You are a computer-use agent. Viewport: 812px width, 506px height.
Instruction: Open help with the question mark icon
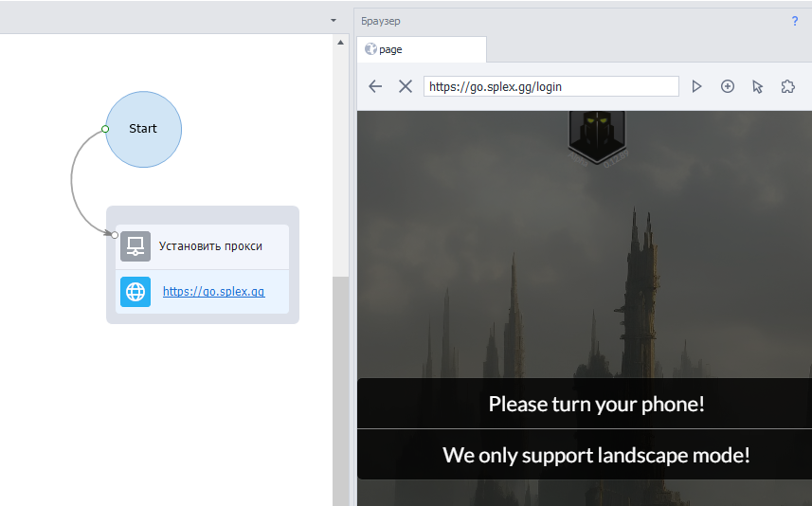[x=795, y=21]
